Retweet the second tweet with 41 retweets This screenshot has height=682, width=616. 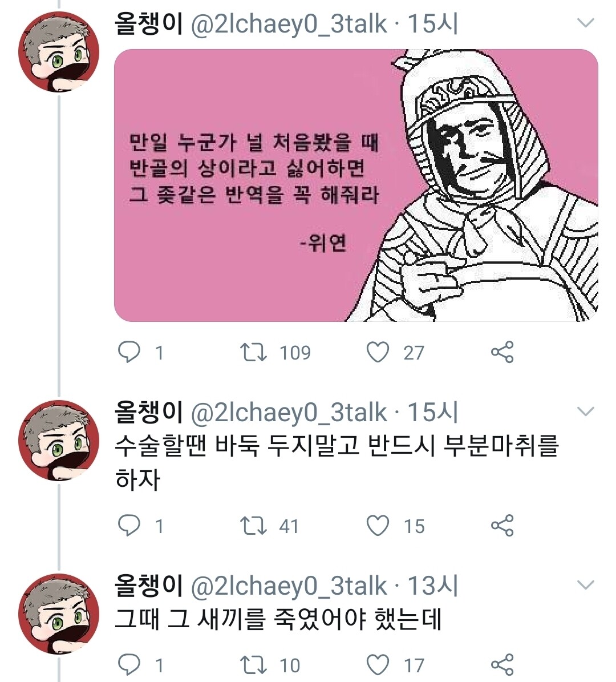point(253,525)
